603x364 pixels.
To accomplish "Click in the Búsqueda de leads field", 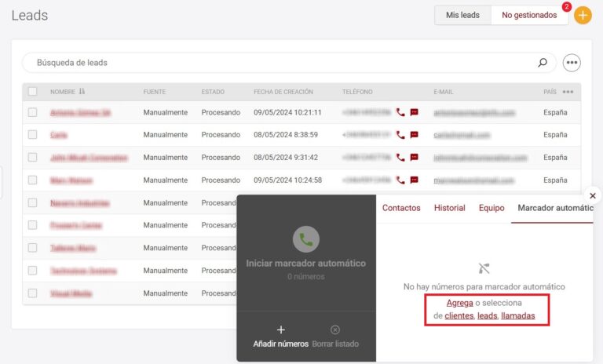I will pyautogui.click(x=275, y=63).
